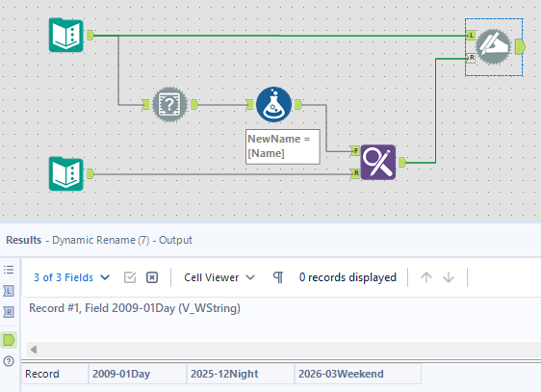Show the output anchor results
This screenshot has height=392, width=541.
[x=9, y=340]
